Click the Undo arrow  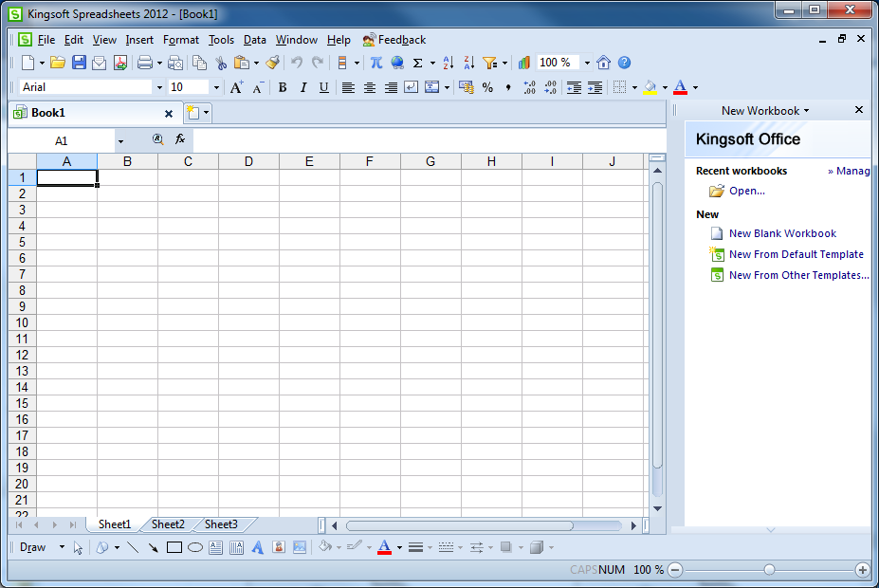(x=297, y=63)
